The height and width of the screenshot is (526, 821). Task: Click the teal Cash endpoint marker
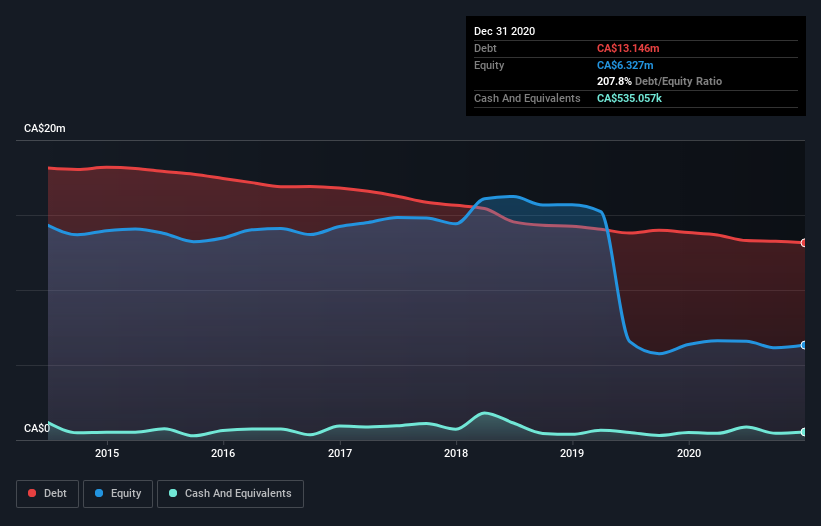pos(804,432)
